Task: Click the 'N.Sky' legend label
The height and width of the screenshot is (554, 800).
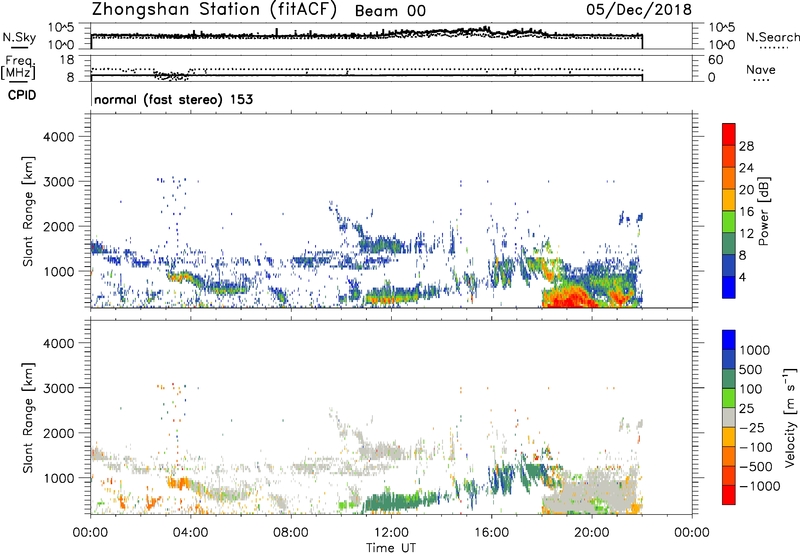Action: point(19,38)
